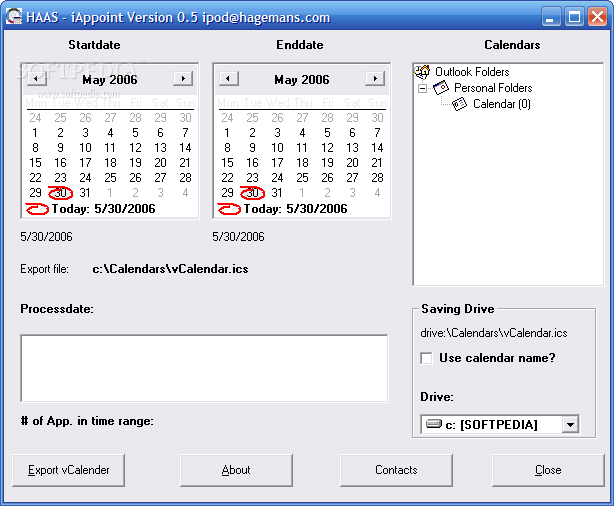Select May 15 in the Startdate calendar
This screenshot has width=614, height=506.
[35, 163]
